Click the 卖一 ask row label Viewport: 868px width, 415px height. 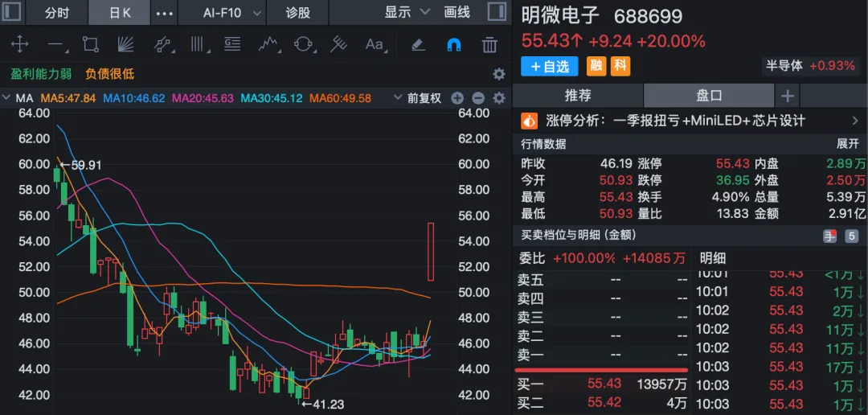click(x=531, y=354)
